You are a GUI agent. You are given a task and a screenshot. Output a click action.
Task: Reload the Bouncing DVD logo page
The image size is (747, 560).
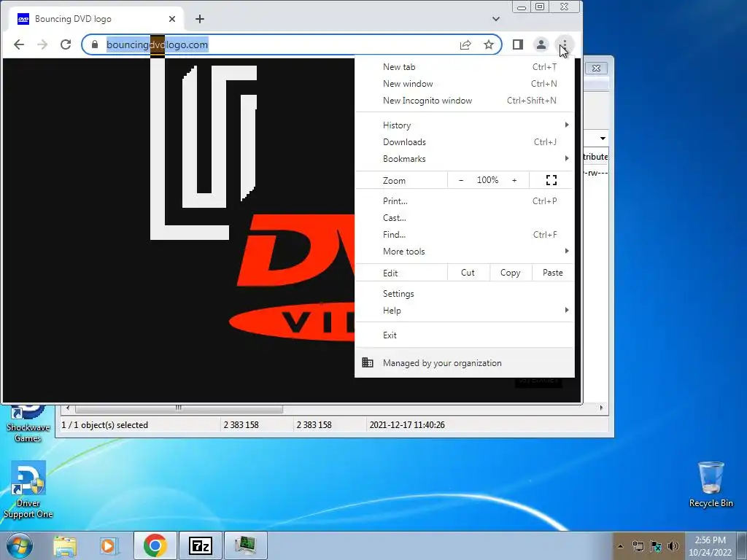(x=66, y=44)
